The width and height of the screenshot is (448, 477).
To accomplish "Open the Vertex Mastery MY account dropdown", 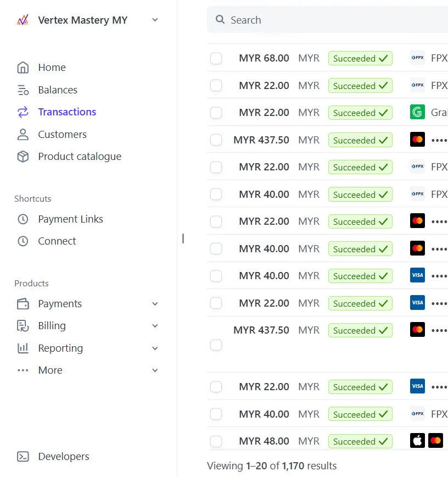I will tap(155, 20).
